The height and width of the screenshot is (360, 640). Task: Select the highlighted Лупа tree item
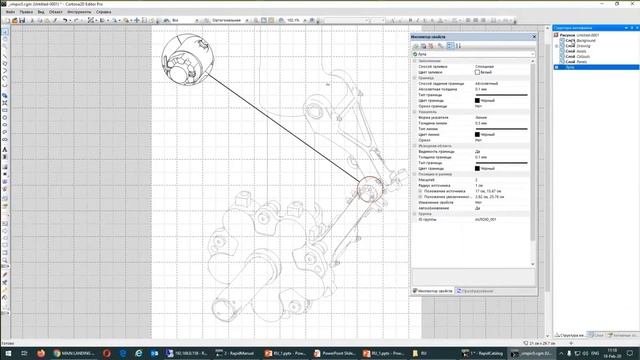(x=596, y=67)
